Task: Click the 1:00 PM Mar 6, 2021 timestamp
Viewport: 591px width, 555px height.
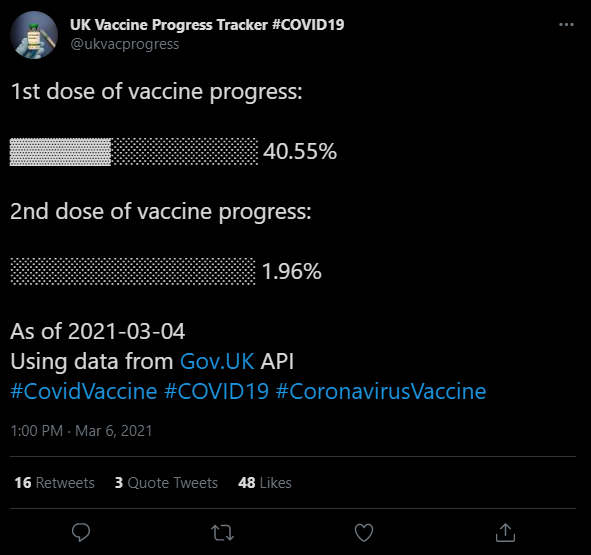Action: point(81,431)
